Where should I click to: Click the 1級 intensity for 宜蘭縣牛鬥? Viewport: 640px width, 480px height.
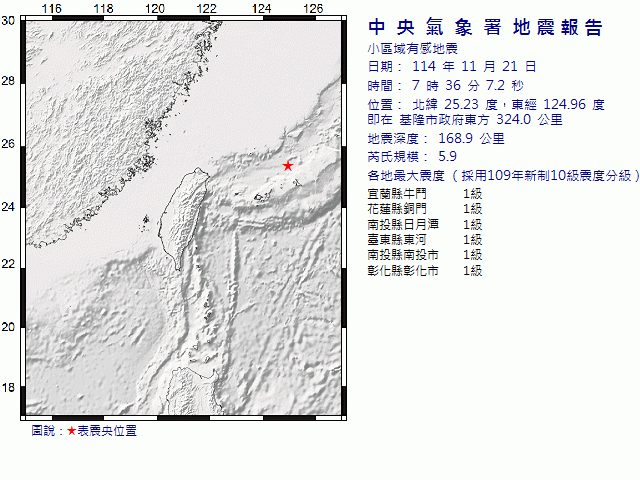472,193
